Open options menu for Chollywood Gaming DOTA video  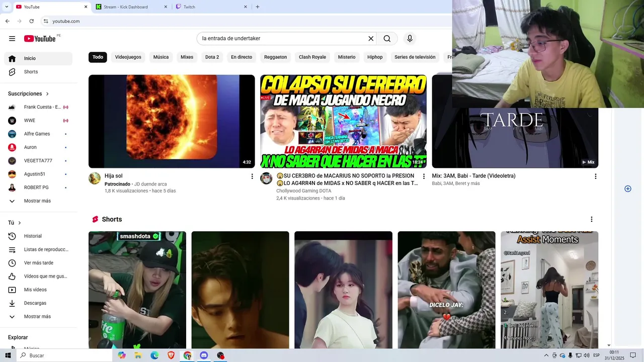pyautogui.click(x=424, y=176)
